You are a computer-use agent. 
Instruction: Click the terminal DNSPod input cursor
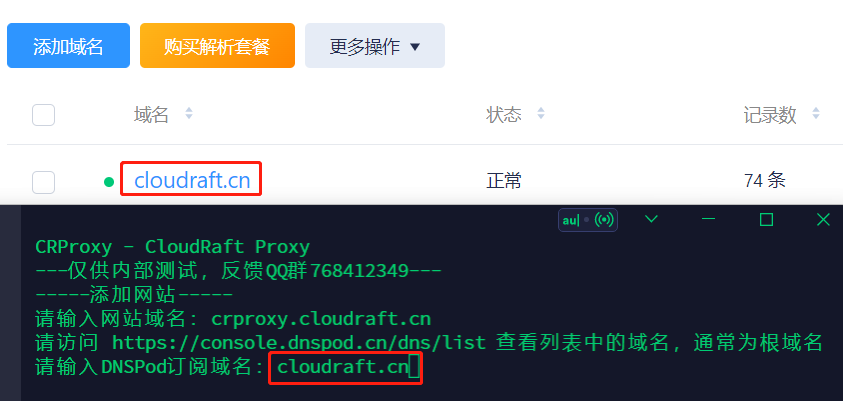click(x=413, y=368)
